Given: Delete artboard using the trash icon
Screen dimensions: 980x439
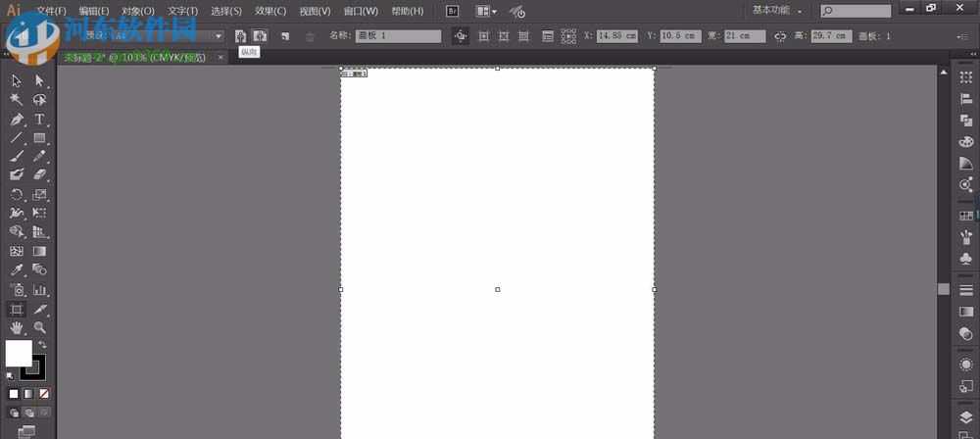Looking at the screenshot, I should [x=311, y=36].
